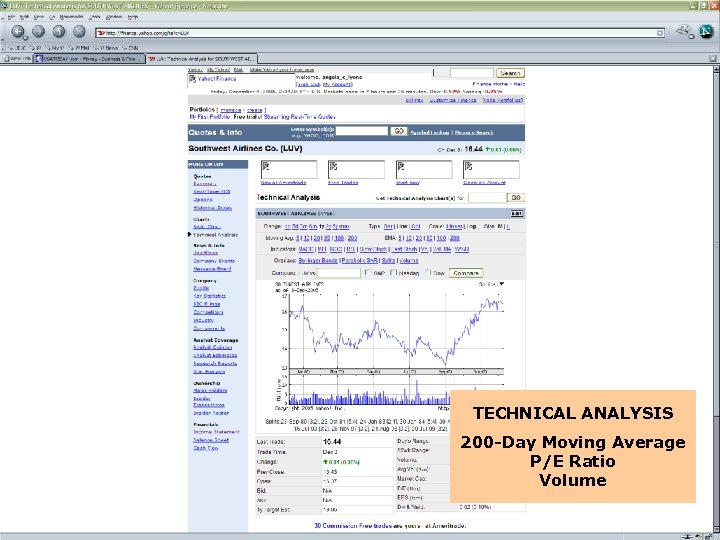Click the LUV price chart image

point(389,345)
